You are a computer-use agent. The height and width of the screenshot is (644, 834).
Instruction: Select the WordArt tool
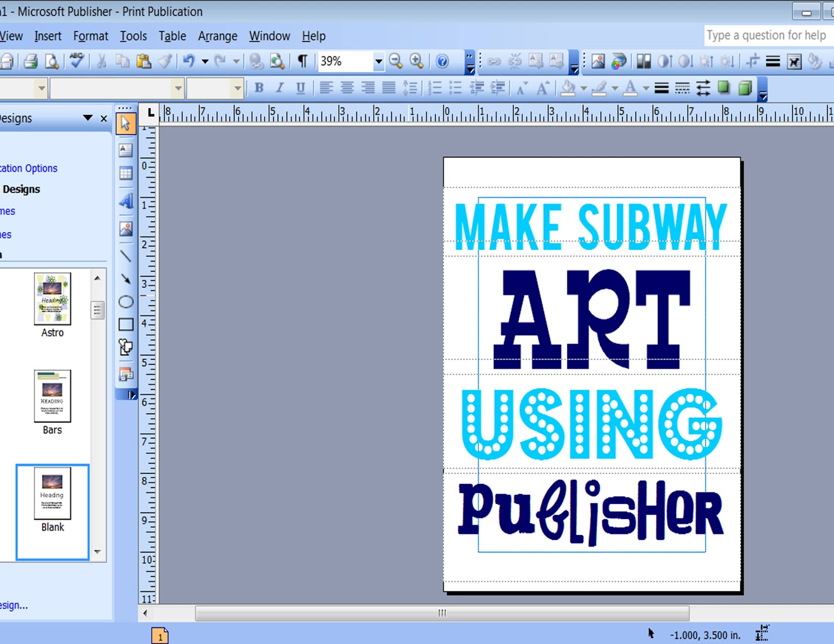click(126, 201)
